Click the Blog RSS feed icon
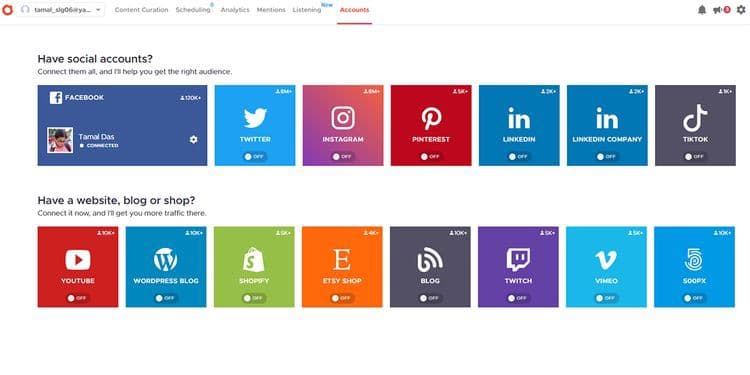The image size is (750, 375). point(430,260)
